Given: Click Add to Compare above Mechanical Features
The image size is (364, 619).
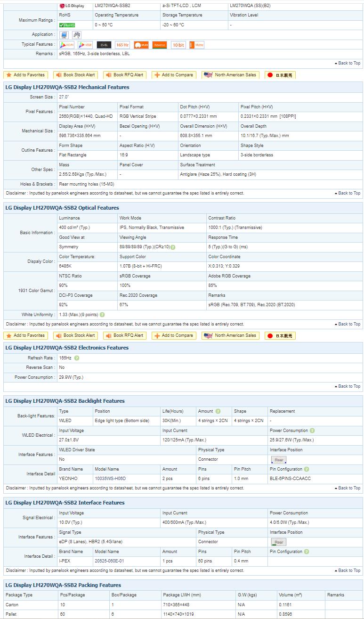Looking at the screenshot, I should coord(174,75).
